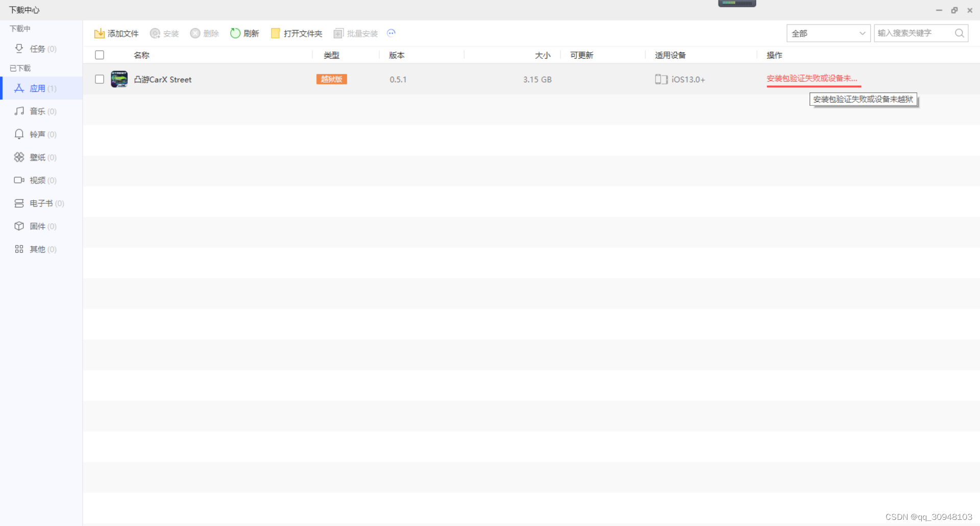
Task: Check the box for CarX Street row
Action: click(x=100, y=79)
